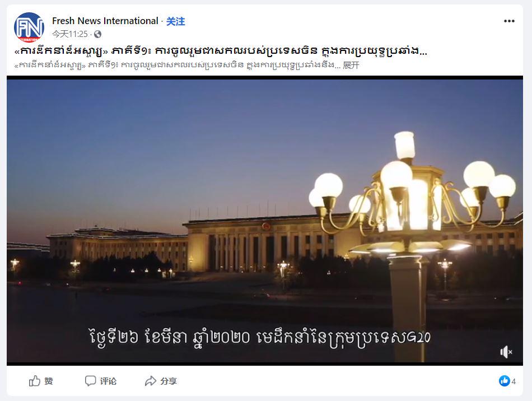Share the post via 分享 label

pyautogui.click(x=169, y=381)
